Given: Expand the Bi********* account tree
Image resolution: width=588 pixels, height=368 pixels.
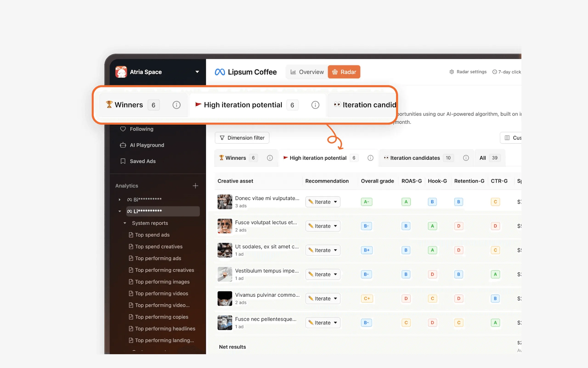Looking at the screenshot, I should 119,200.
